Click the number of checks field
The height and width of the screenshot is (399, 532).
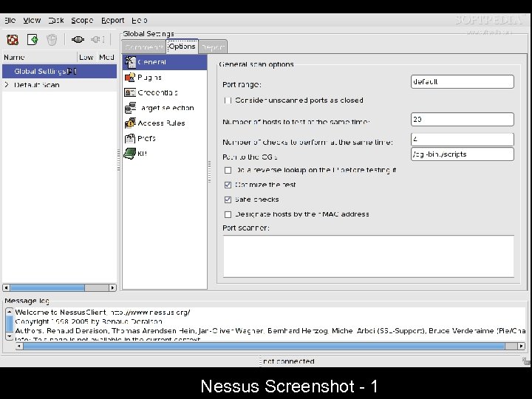click(462, 140)
